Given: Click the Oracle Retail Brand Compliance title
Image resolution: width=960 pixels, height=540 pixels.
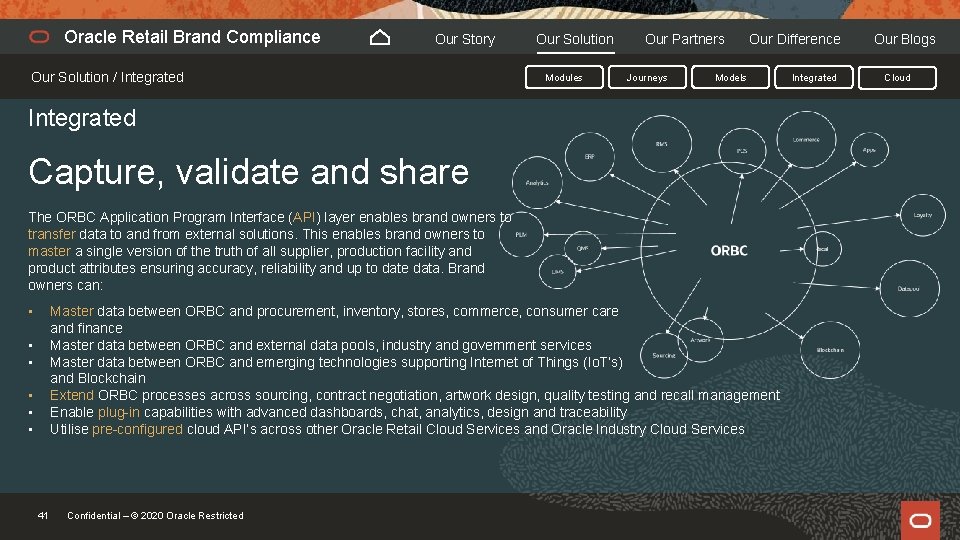Looking at the screenshot, I should pos(192,37).
